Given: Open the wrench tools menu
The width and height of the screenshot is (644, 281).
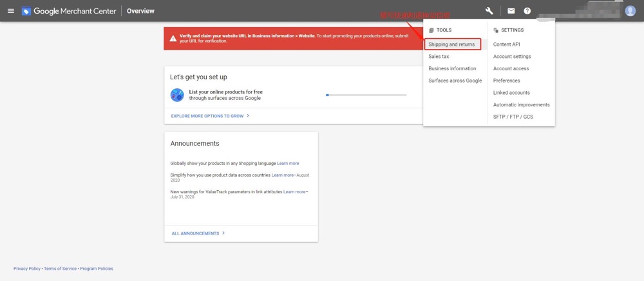Looking at the screenshot, I should 489,11.
